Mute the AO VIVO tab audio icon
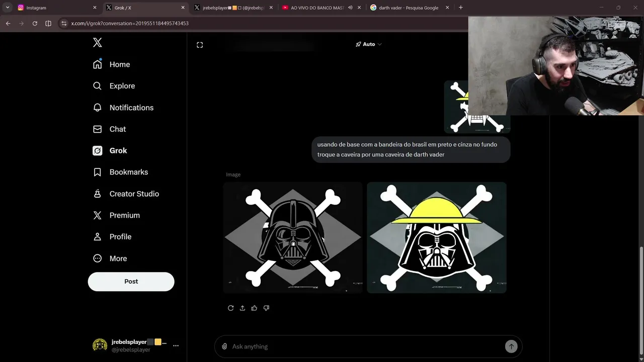This screenshot has height=362, width=644. pos(350,8)
